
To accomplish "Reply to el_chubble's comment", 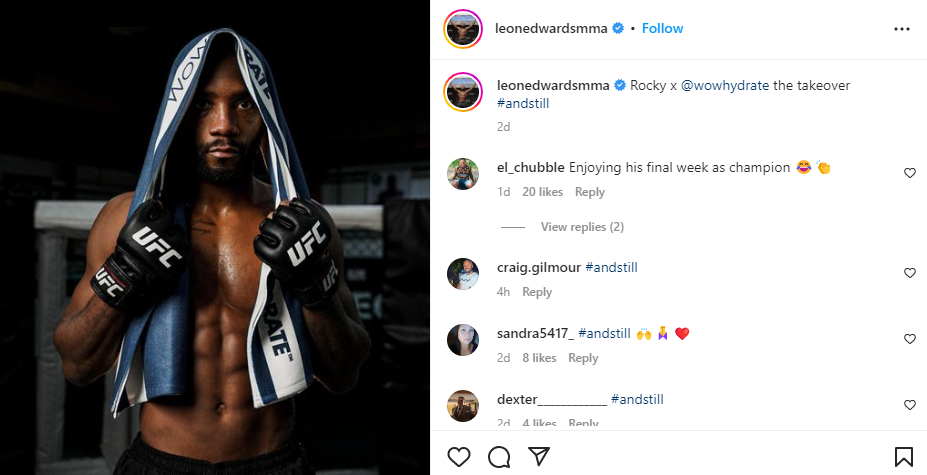I will (590, 192).
